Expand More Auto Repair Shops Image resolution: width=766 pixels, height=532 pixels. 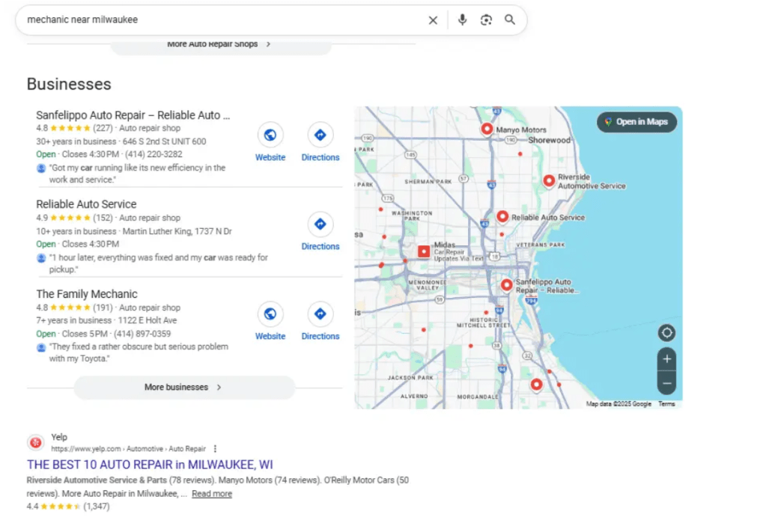pos(220,45)
